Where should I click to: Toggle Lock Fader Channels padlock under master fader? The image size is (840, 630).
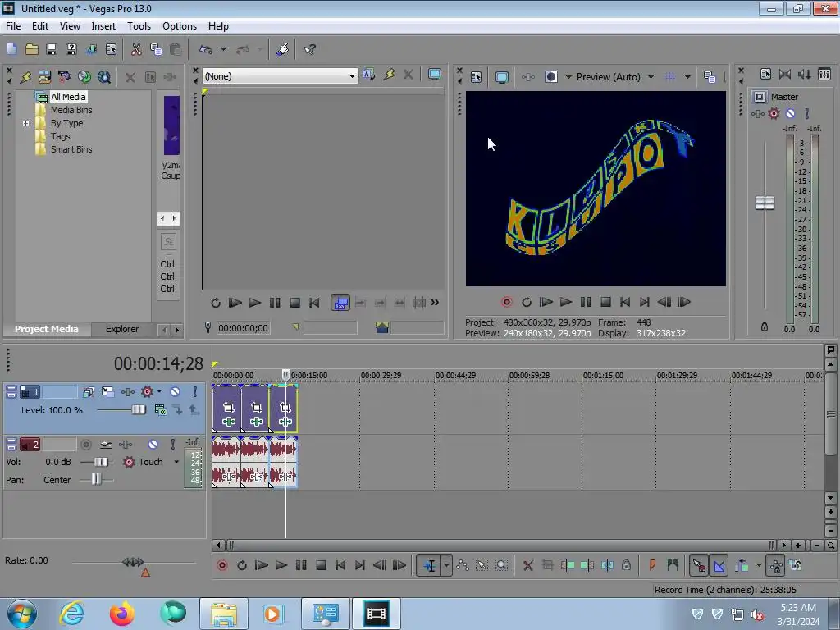click(x=765, y=326)
